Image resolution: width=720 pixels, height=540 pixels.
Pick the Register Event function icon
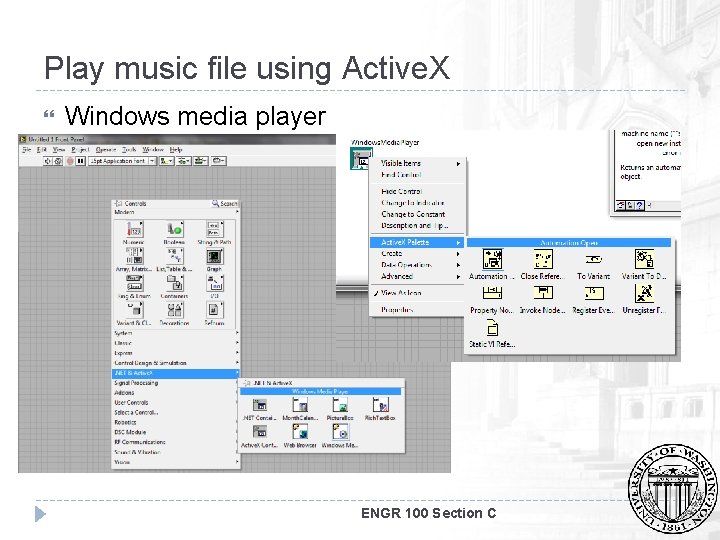(x=593, y=293)
